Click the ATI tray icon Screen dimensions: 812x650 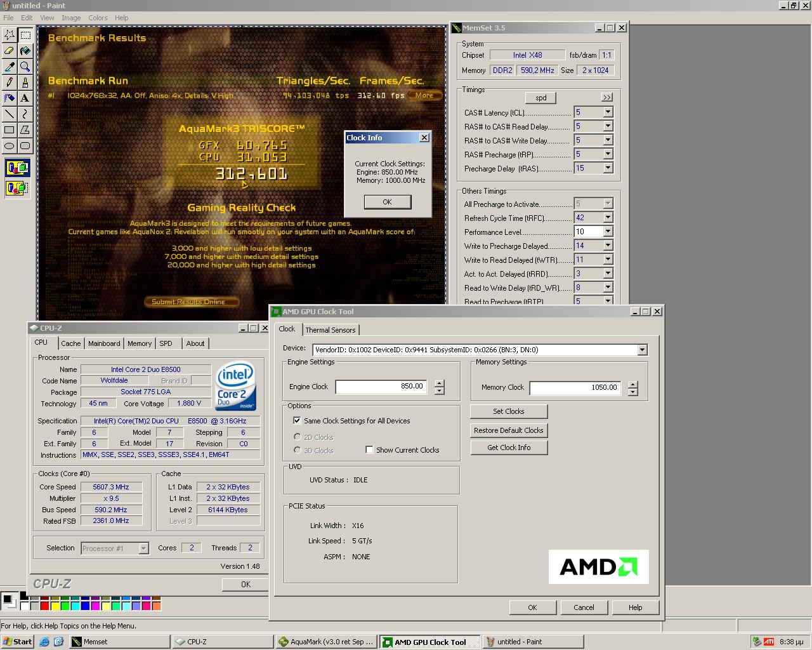click(769, 642)
